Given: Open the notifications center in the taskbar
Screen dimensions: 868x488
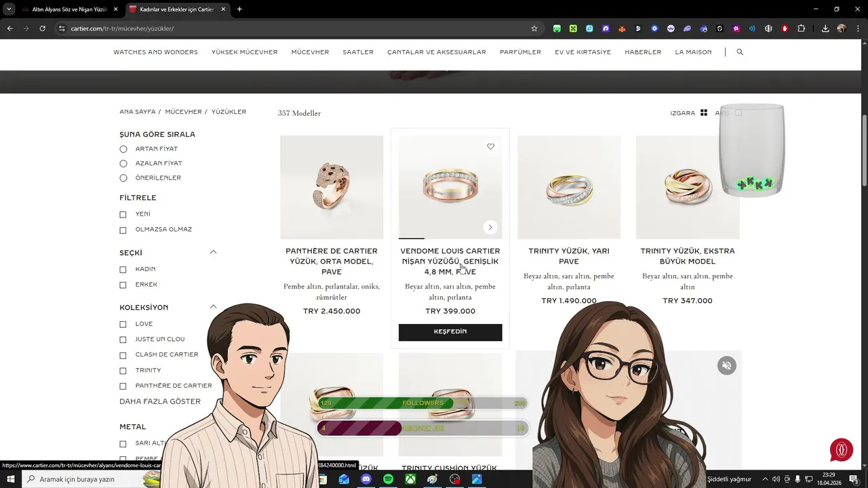Looking at the screenshot, I should 853,479.
